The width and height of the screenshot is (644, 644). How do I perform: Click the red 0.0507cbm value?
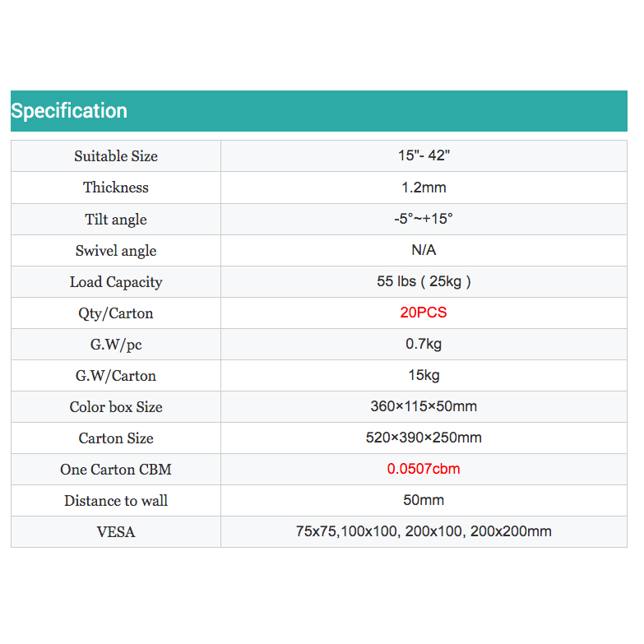click(x=424, y=469)
